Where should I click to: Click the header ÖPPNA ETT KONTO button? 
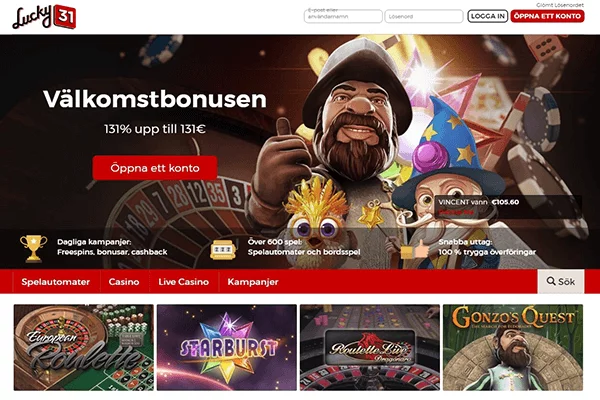tap(547, 16)
